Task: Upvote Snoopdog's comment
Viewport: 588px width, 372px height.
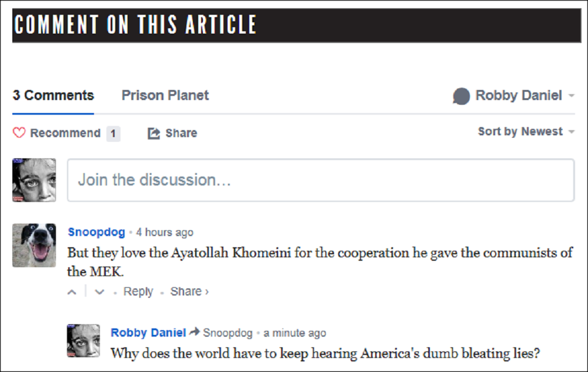Action: [72, 292]
